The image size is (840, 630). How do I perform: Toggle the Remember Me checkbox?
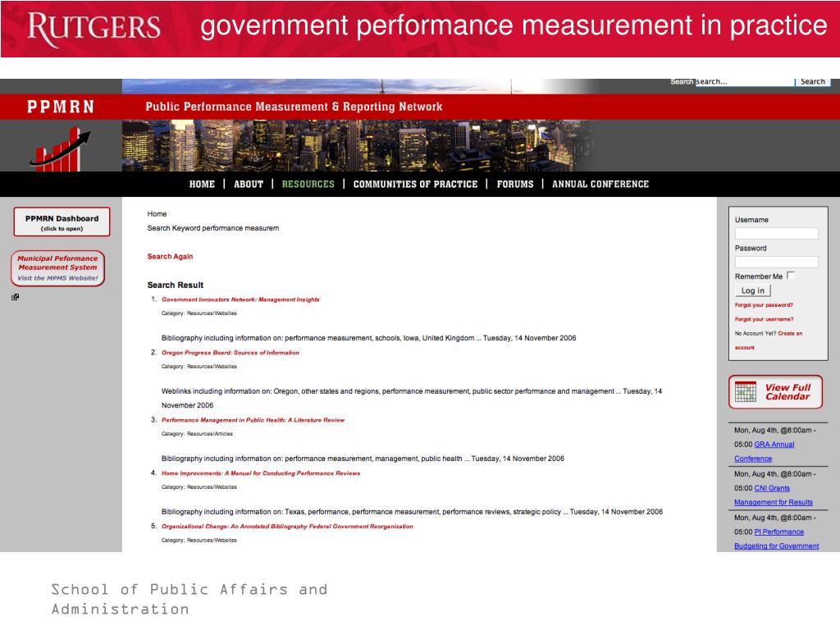791,276
